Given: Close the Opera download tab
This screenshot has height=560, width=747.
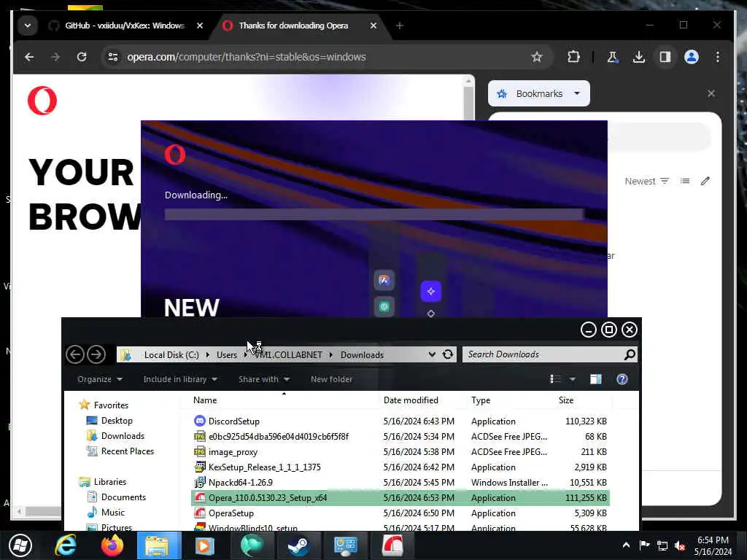Looking at the screenshot, I should (x=373, y=26).
